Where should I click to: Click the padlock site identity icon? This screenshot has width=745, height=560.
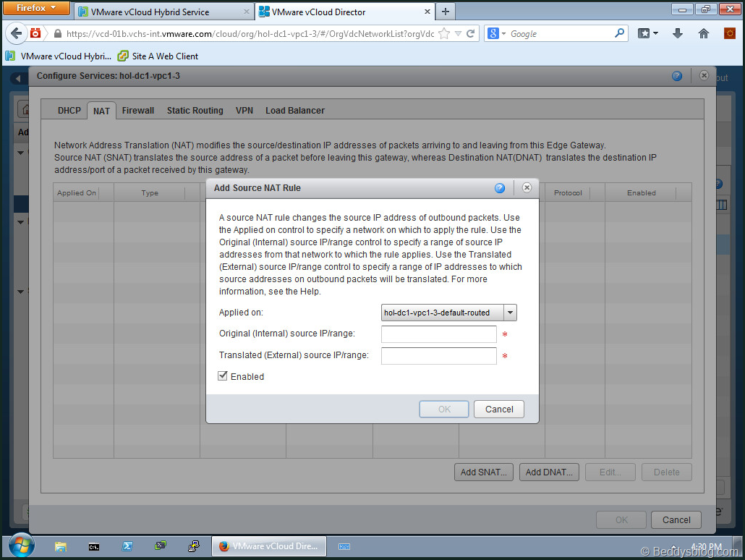point(57,34)
